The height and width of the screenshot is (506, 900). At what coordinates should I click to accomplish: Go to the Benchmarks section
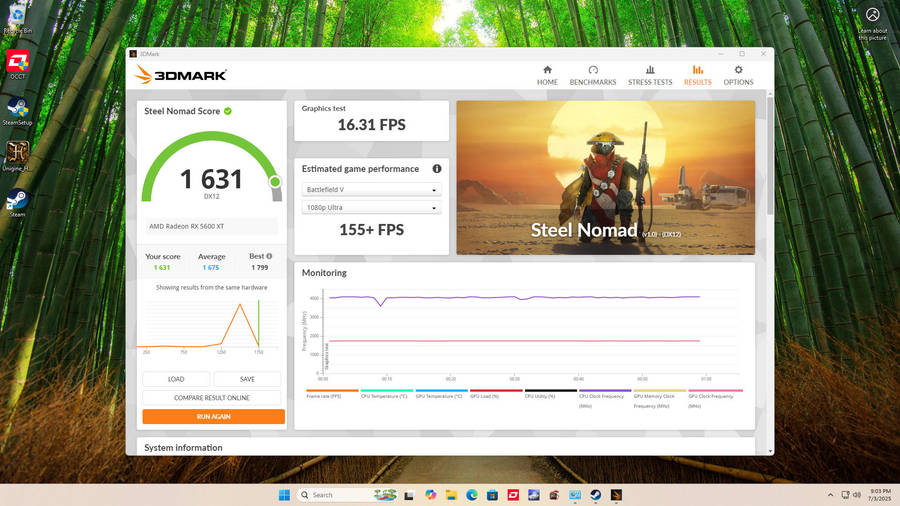[x=593, y=75]
